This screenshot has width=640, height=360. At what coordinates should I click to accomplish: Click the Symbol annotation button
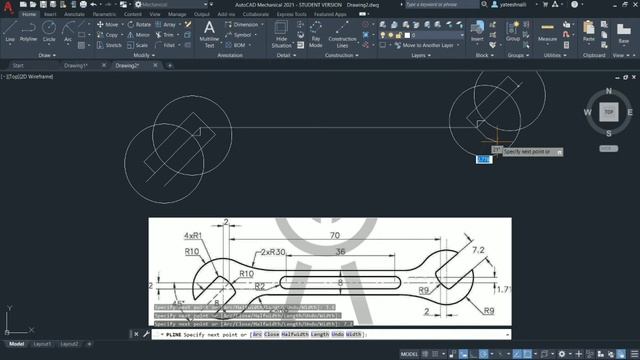(x=242, y=35)
